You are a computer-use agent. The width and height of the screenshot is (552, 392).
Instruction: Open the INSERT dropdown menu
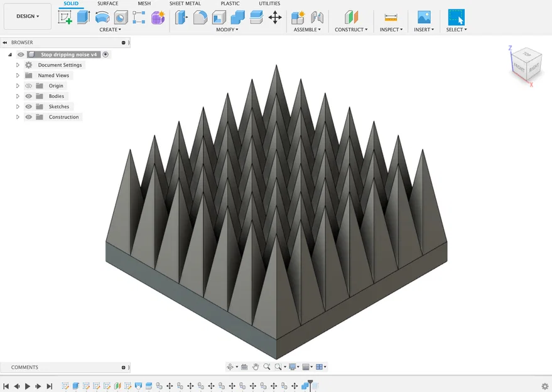(x=424, y=29)
